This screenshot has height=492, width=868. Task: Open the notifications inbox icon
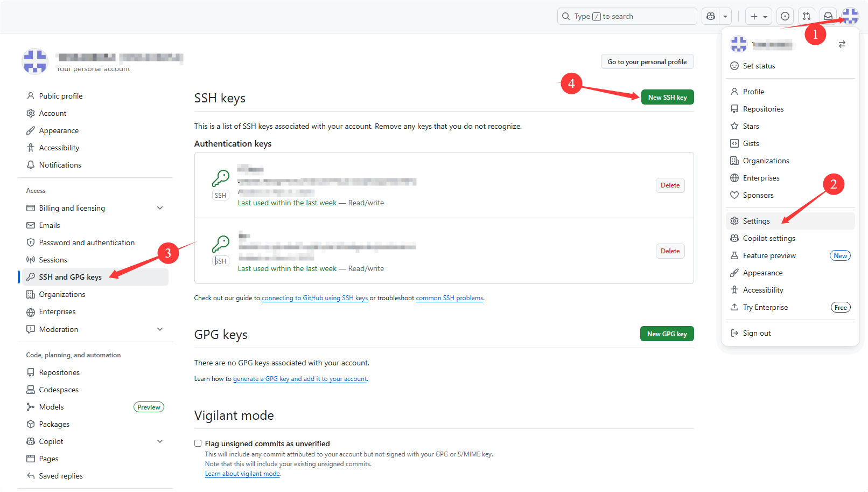click(x=828, y=17)
